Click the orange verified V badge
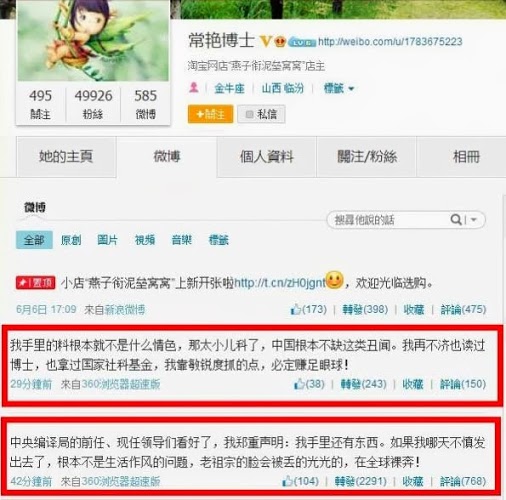Image resolution: width=506 pixels, height=500 pixels. pyautogui.click(x=265, y=41)
